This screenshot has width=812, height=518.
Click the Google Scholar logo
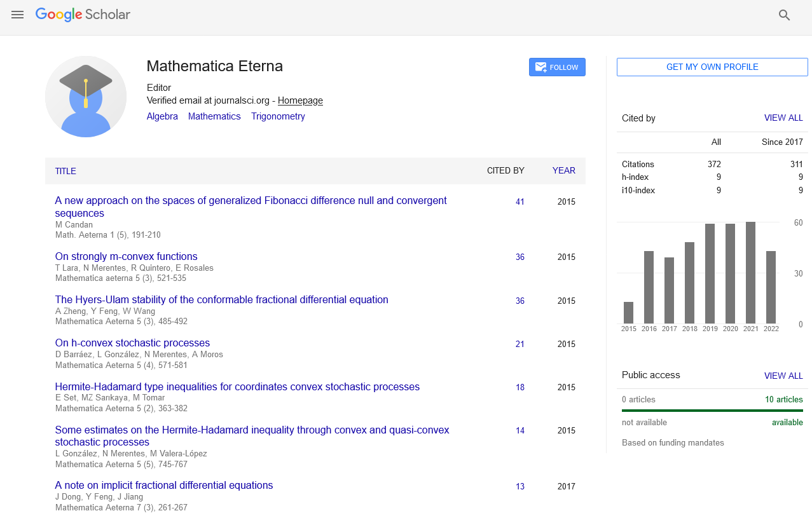coord(83,15)
